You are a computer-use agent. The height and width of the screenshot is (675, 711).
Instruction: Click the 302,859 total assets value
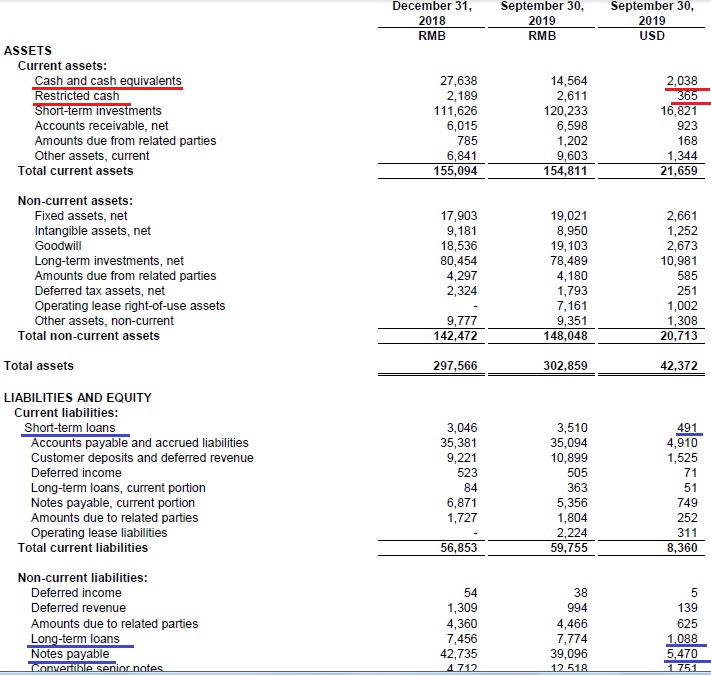click(x=565, y=366)
